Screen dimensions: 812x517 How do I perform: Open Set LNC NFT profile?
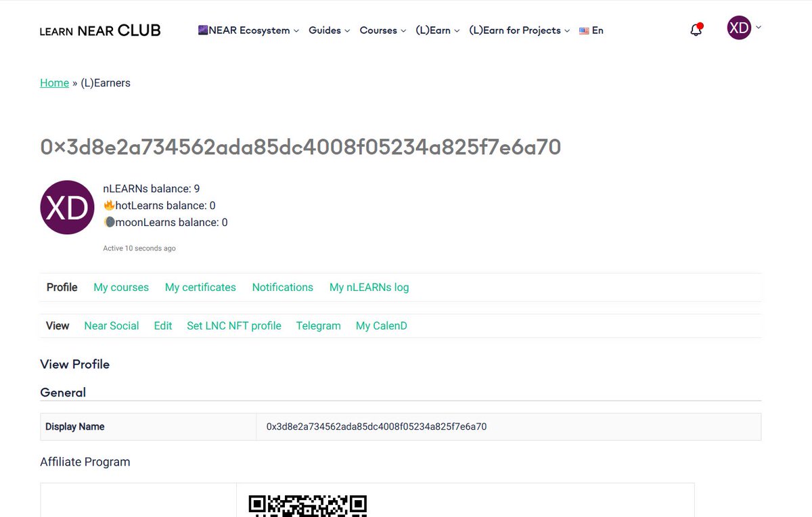coord(234,326)
